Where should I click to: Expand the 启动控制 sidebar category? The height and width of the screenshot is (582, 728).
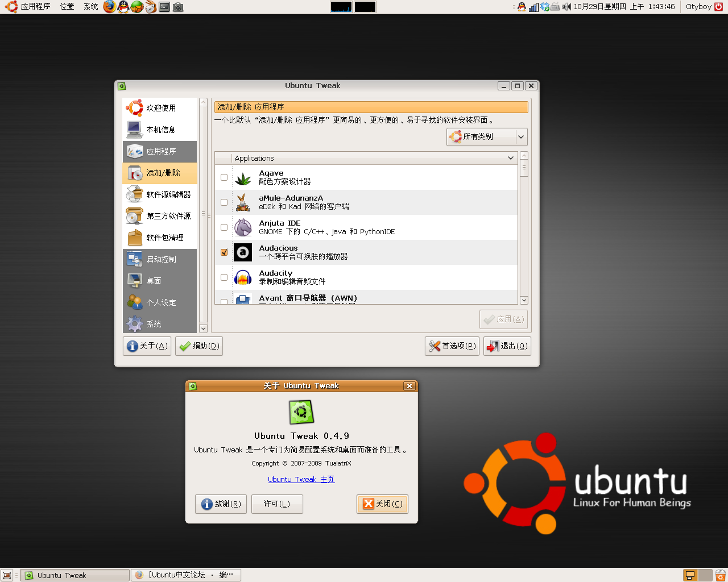pos(160,259)
